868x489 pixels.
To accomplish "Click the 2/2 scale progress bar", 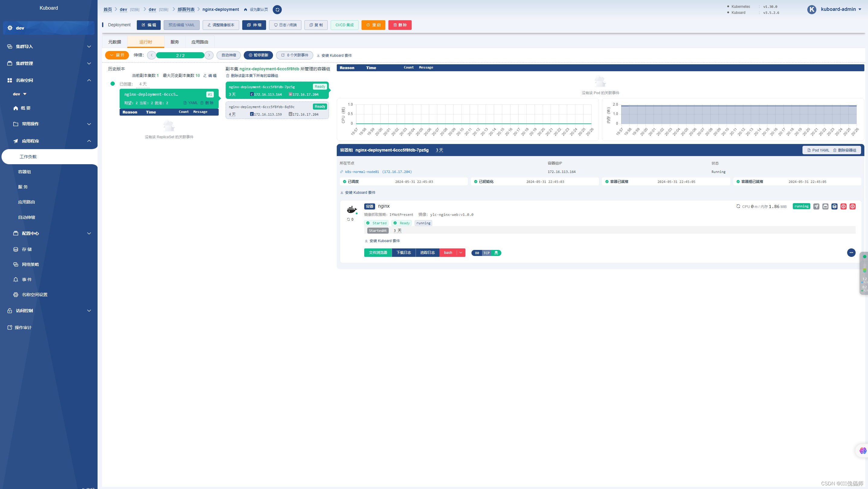I will [180, 55].
